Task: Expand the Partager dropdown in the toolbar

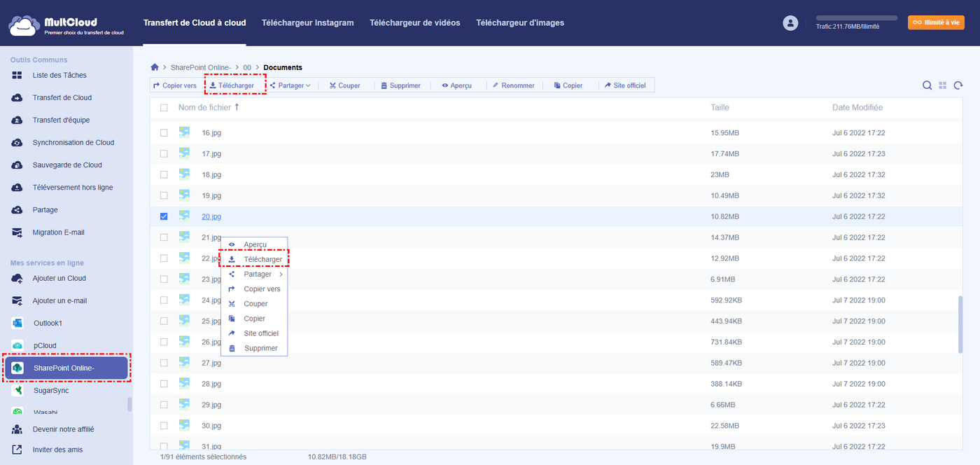Action: tap(290, 85)
